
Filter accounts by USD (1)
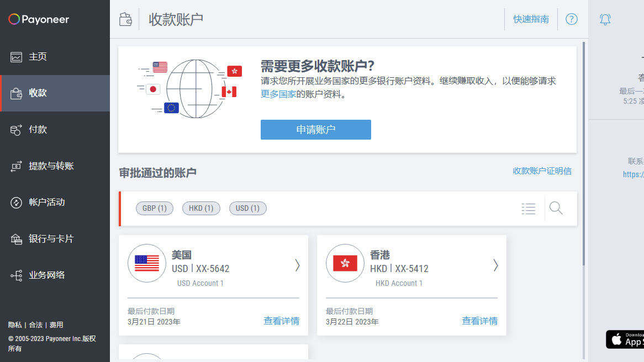pyautogui.click(x=247, y=209)
